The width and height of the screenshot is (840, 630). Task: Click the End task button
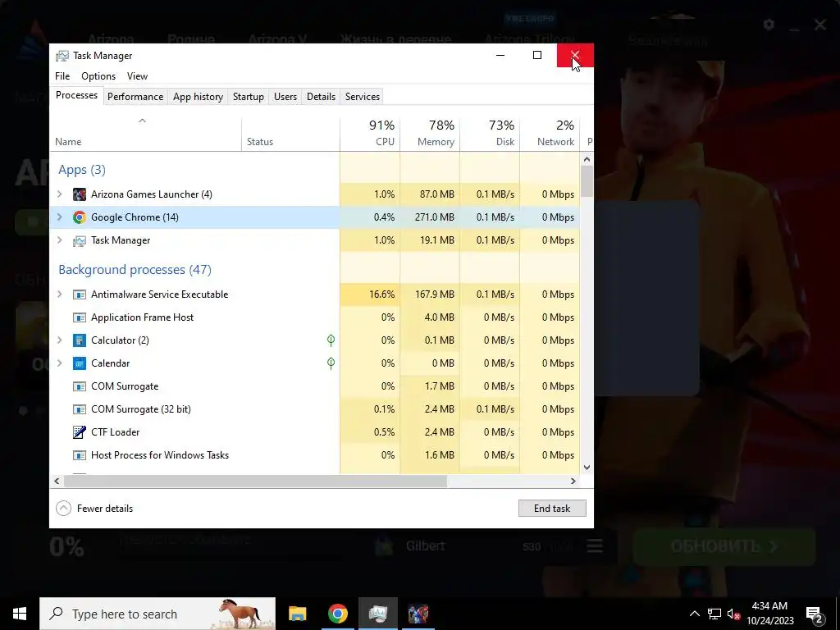(552, 509)
